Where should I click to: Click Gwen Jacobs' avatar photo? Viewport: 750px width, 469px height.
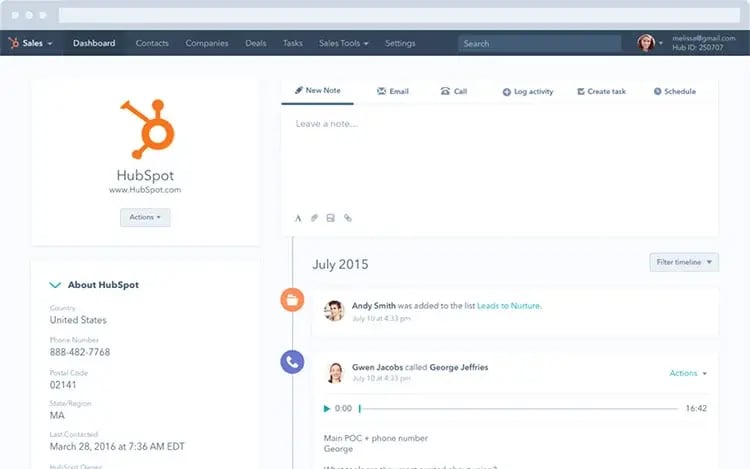point(335,372)
